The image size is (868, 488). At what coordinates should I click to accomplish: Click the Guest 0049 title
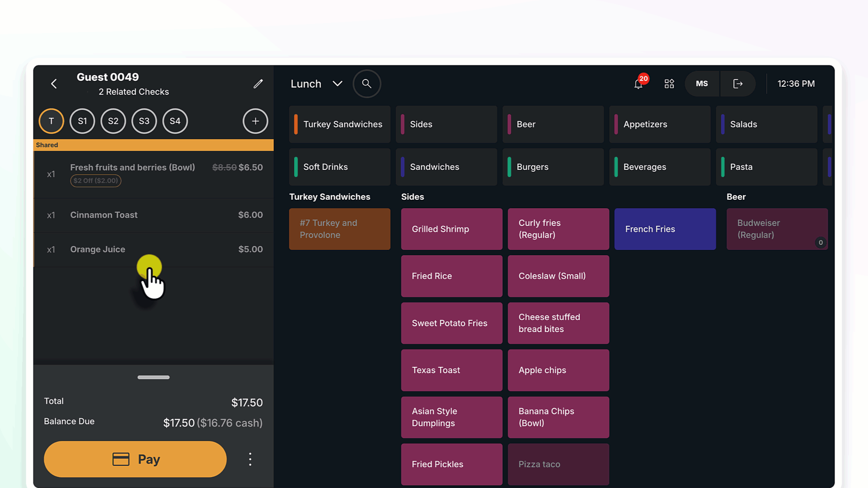[108, 77]
